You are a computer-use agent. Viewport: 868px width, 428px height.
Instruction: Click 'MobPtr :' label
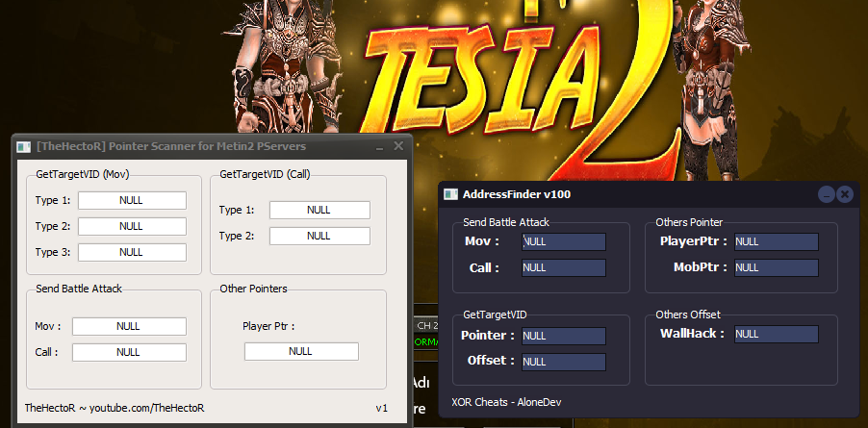[701, 267]
